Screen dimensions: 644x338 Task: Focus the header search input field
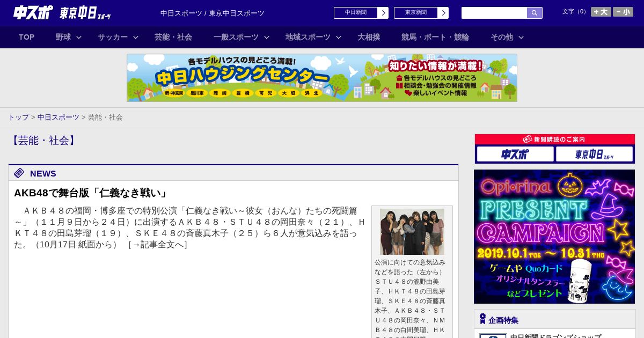(x=494, y=13)
